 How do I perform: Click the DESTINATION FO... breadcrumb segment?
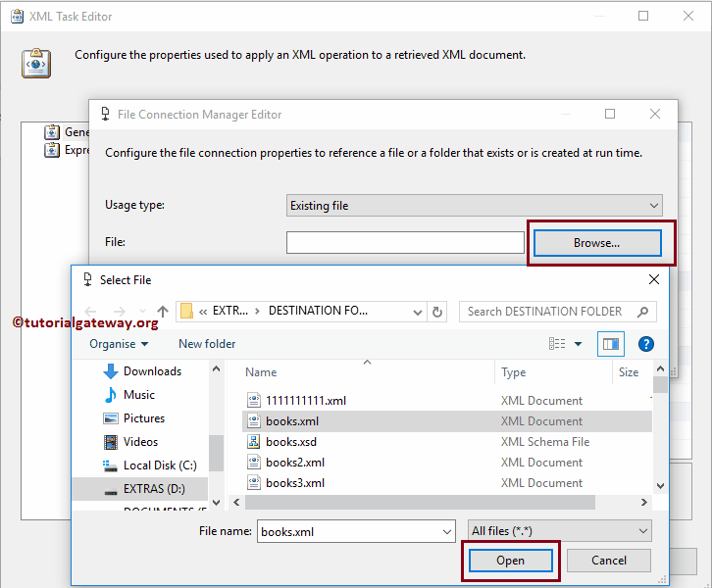(x=318, y=311)
